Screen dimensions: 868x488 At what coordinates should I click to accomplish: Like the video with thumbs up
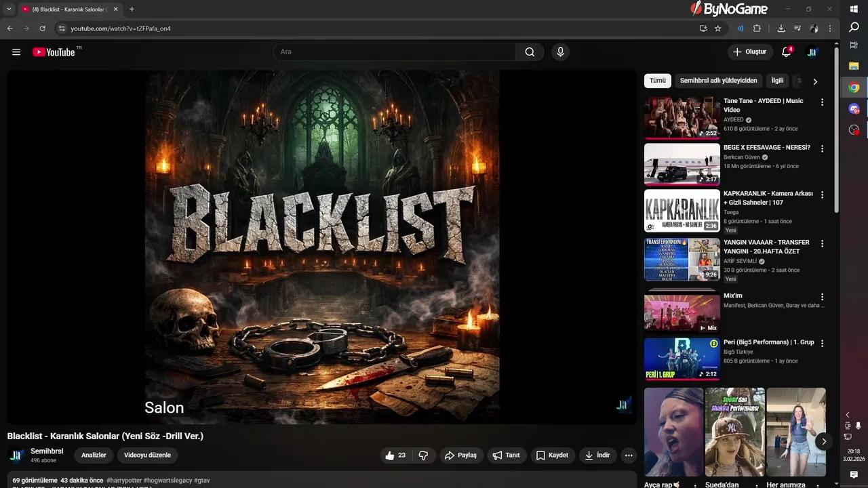396,455
